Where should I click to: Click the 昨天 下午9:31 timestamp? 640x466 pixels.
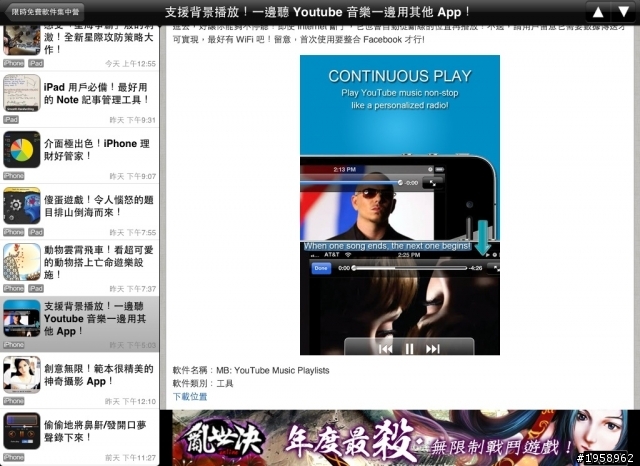coord(133,120)
